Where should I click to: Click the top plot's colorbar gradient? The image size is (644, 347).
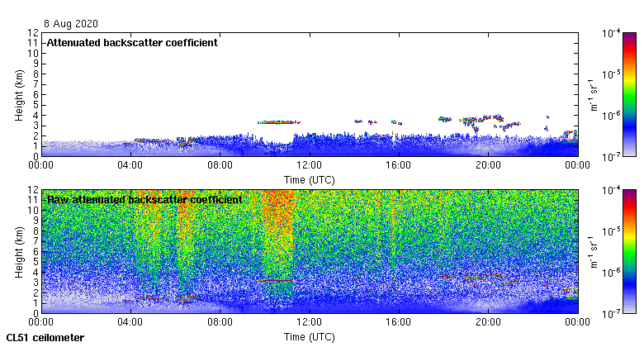click(x=629, y=94)
